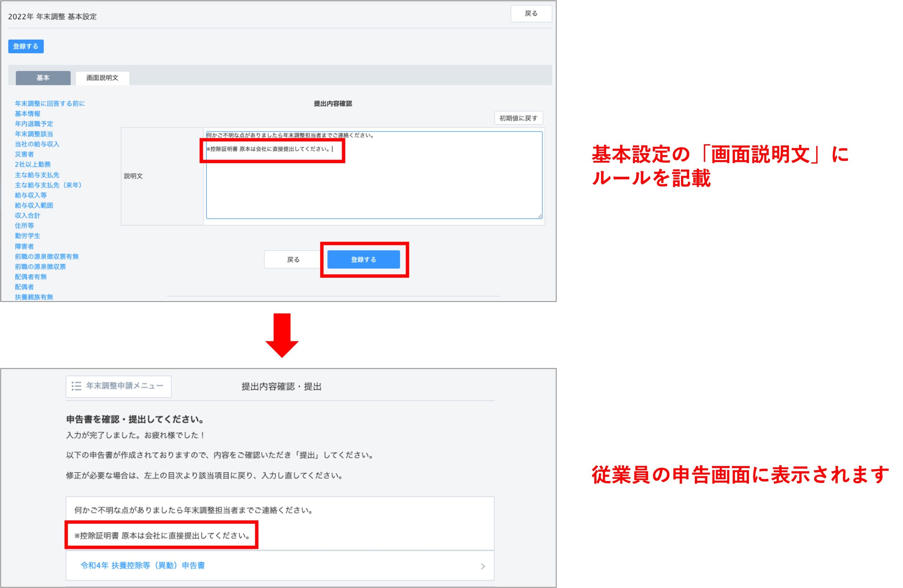Click the top-left blue 登録する button

[x=26, y=46]
